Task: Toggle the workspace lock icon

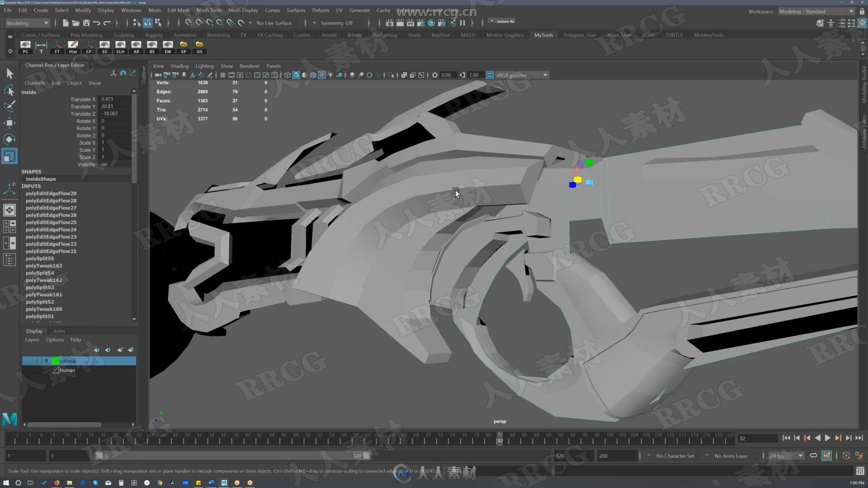Action: [862, 11]
